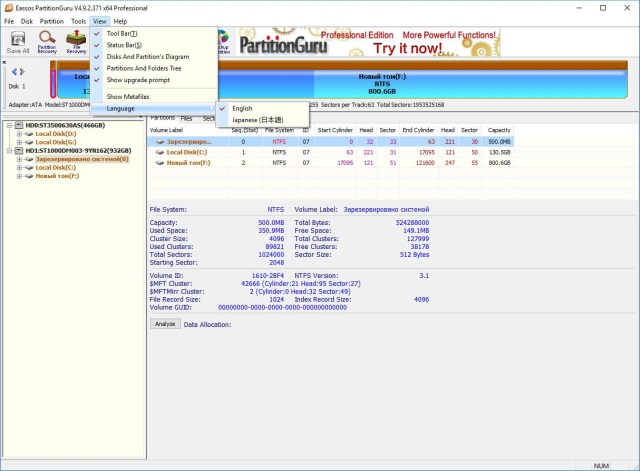Viewport: 640px width, 471px height.
Task: Expand the Новый том(F:) tree node
Action: click(x=19, y=176)
